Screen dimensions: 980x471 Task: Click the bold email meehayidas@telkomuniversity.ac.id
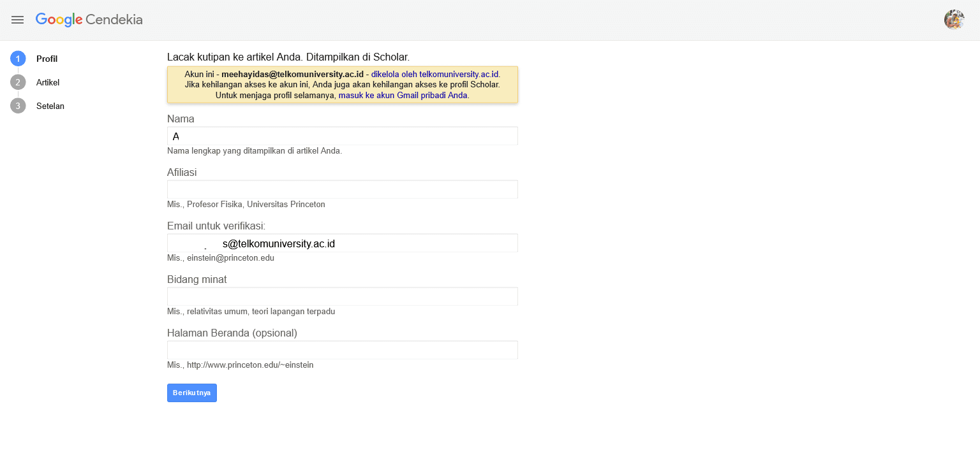[x=292, y=74]
